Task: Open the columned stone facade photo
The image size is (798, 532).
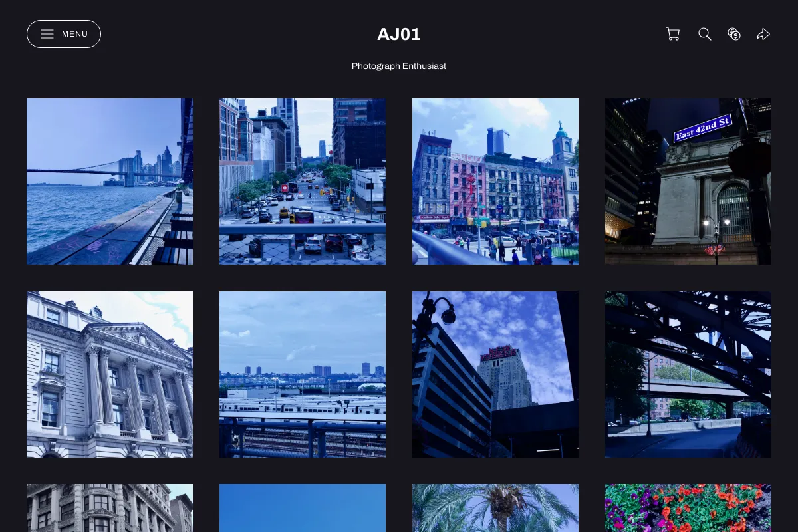Action: point(110,374)
